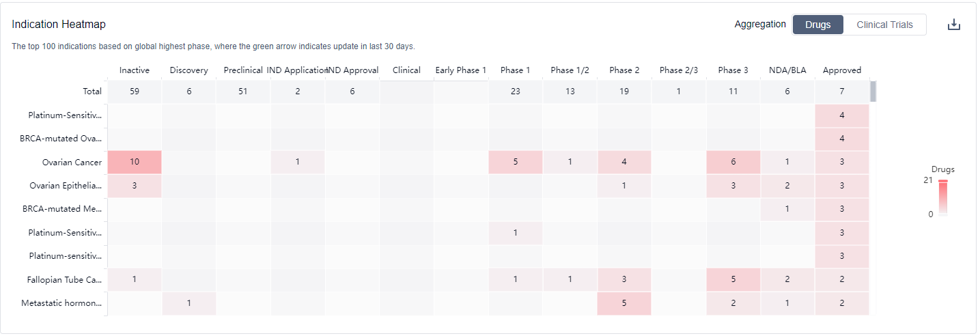Select the Inactive column header
This screenshot has width=980, height=336.
point(135,70)
